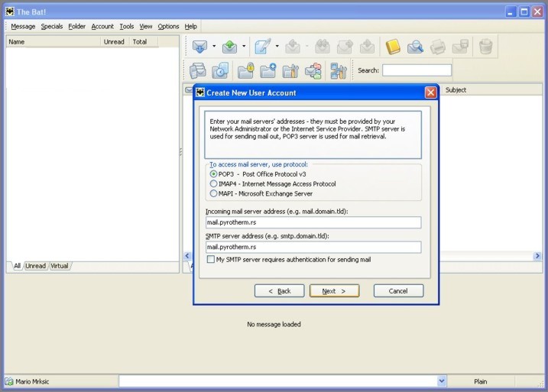Viewport: 548px width, 392px height.
Task: Open the Send queued mail dropdown arrow
Action: (244, 46)
